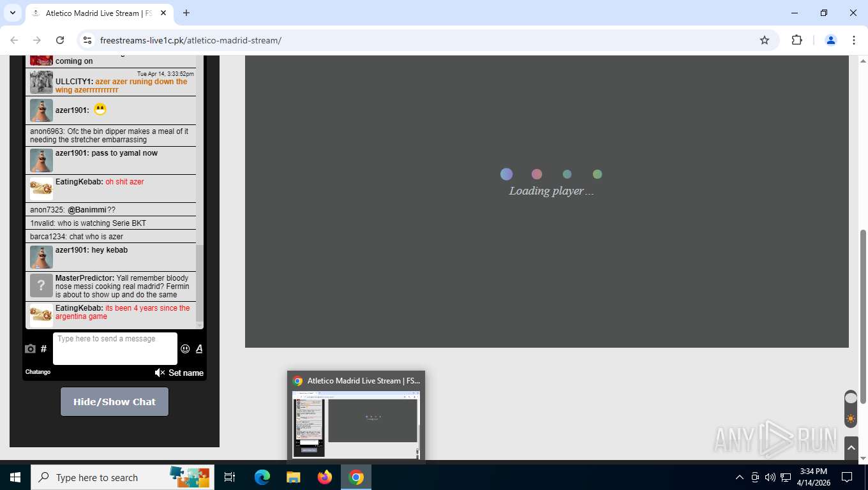Go forward to the next page
Screen dimensions: 868x490
pos(37,40)
